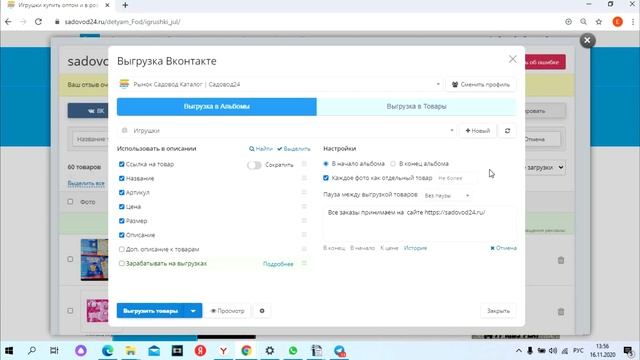Viewport: 640px width, 360px height.
Task: Grab the drag handle on the Размер row
Action: point(304,220)
